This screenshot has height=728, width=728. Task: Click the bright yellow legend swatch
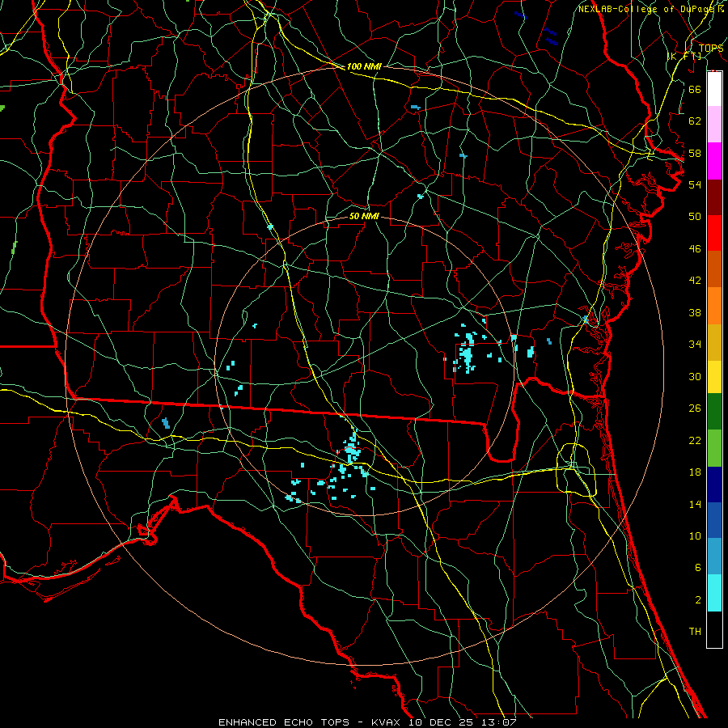coord(714,376)
